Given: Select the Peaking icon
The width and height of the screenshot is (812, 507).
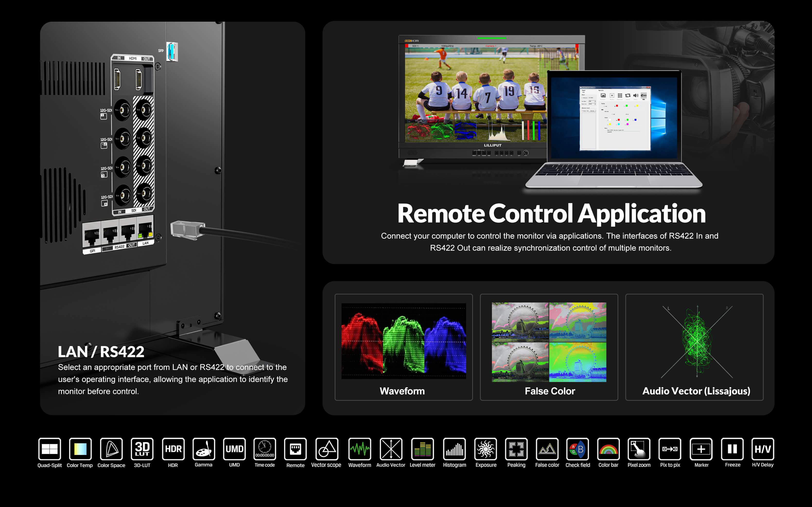Looking at the screenshot, I should 516,449.
